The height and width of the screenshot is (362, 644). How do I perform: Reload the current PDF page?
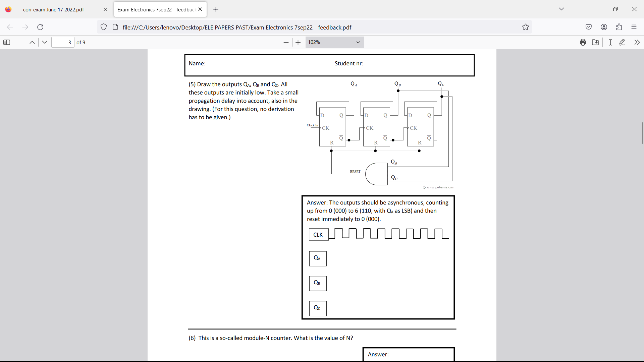click(x=40, y=27)
